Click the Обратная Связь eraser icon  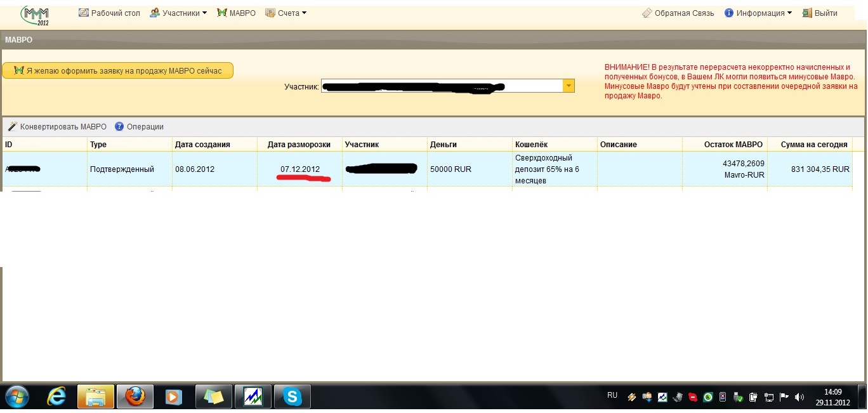tap(647, 13)
